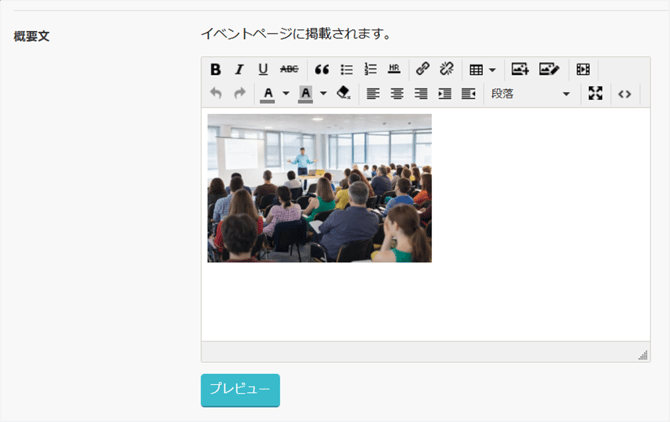670x422 pixels.
Task: Toggle fullscreen editor mode
Action: click(x=595, y=93)
